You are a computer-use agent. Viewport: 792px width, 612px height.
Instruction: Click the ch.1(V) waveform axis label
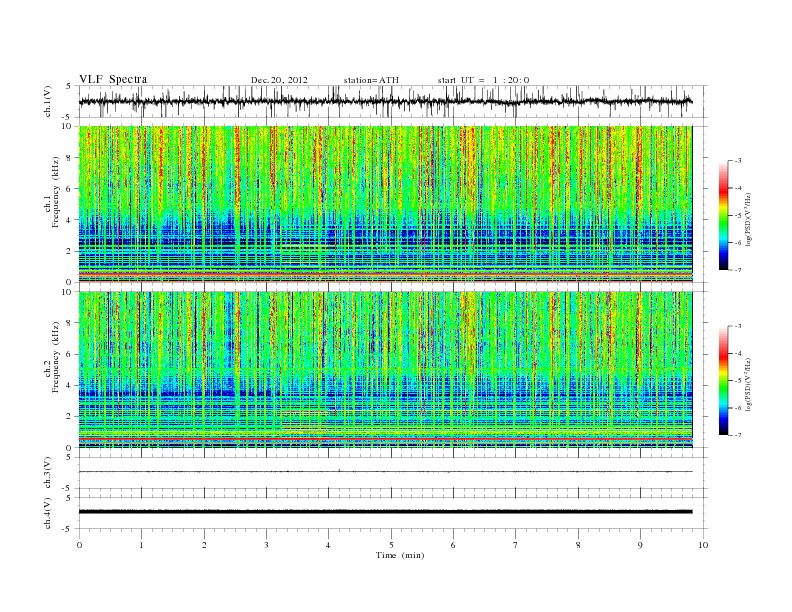[47, 101]
